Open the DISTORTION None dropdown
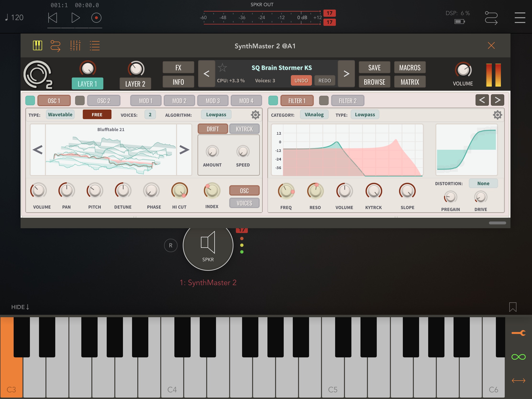 pyautogui.click(x=483, y=183)
